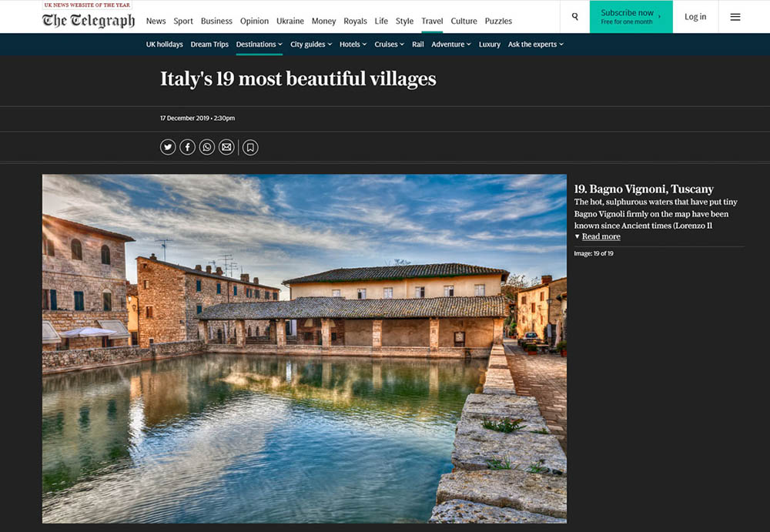Viewport: 770px width, 532px height.
Task: Select UK holidays in subnav
Action: pyautogui.click(x=164, y=45)
